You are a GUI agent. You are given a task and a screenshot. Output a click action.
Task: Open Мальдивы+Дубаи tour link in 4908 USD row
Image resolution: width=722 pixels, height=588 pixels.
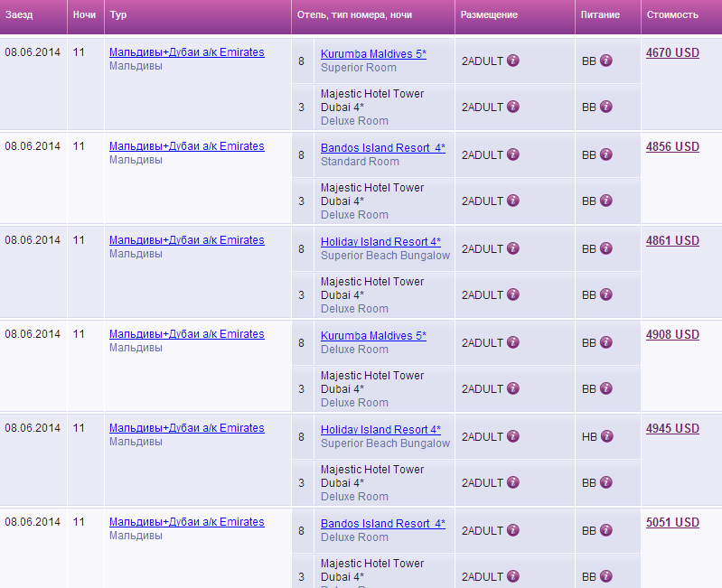[186, 334]
